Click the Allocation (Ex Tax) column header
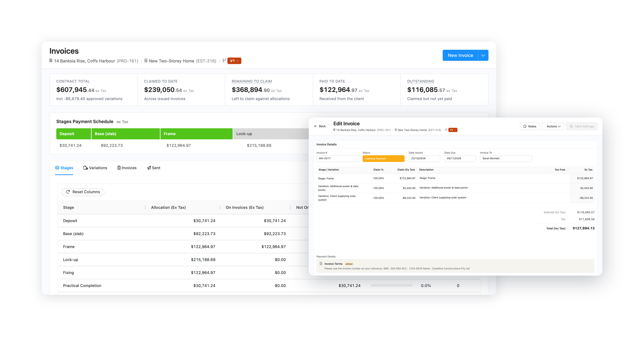Viewport: 644px width, 344px height. [x=183, y=207]
